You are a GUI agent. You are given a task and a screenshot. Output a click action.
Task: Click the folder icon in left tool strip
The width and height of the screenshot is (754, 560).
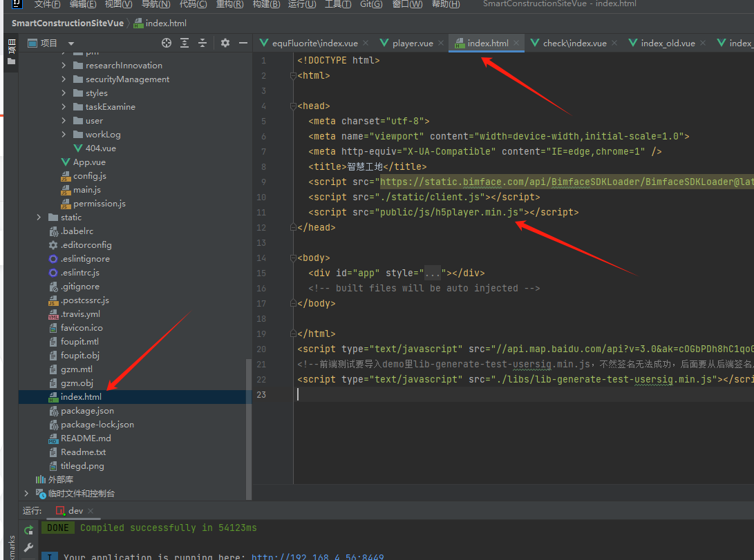click(x=12, y=61)
